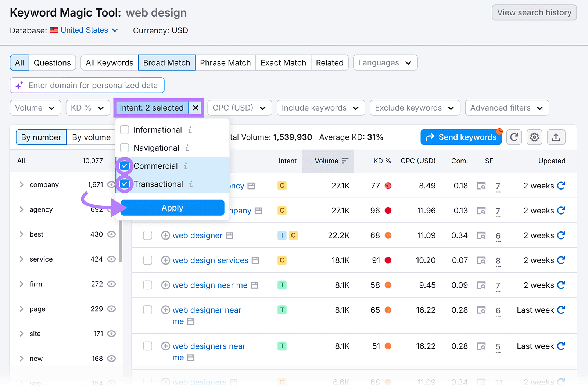Change database from United States dropdown
Viewport: 588px width, 392px height.
89,30
